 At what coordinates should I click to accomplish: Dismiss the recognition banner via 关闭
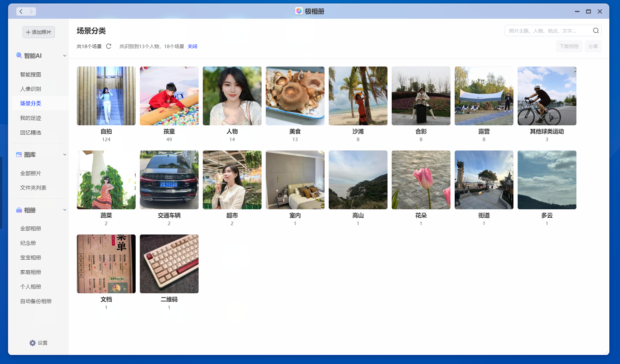point(192,46)
